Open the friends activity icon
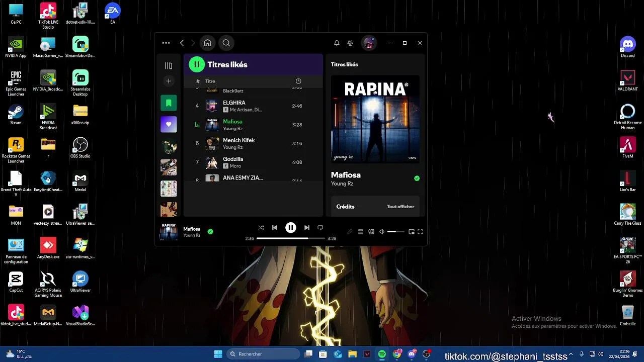Viewport: 644px width, 362px height. (350, 43)
